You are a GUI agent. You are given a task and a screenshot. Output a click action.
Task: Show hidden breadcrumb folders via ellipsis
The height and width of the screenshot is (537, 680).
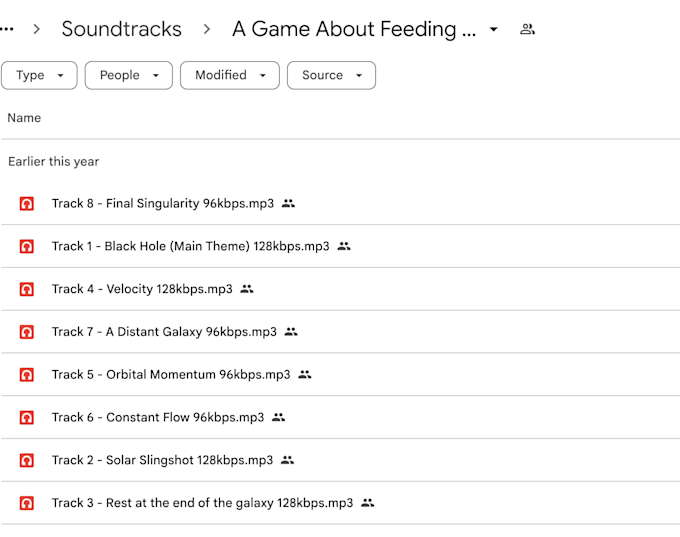[x=7, y=29]
